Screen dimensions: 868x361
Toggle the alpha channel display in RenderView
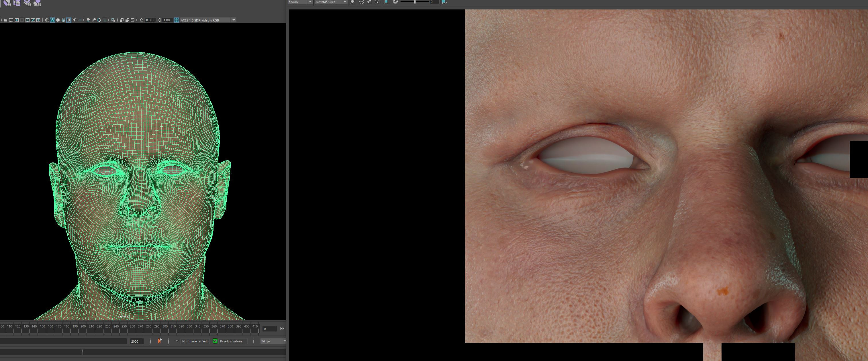[369, 3]
